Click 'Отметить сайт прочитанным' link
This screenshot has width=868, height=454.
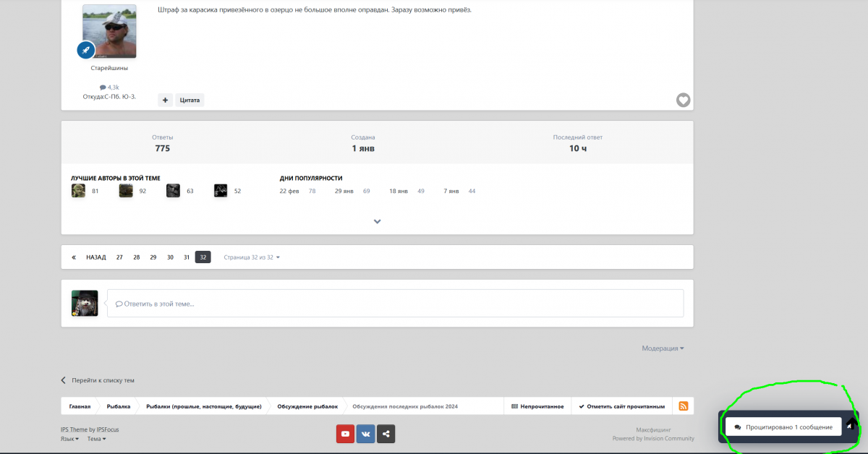point(622,406)
